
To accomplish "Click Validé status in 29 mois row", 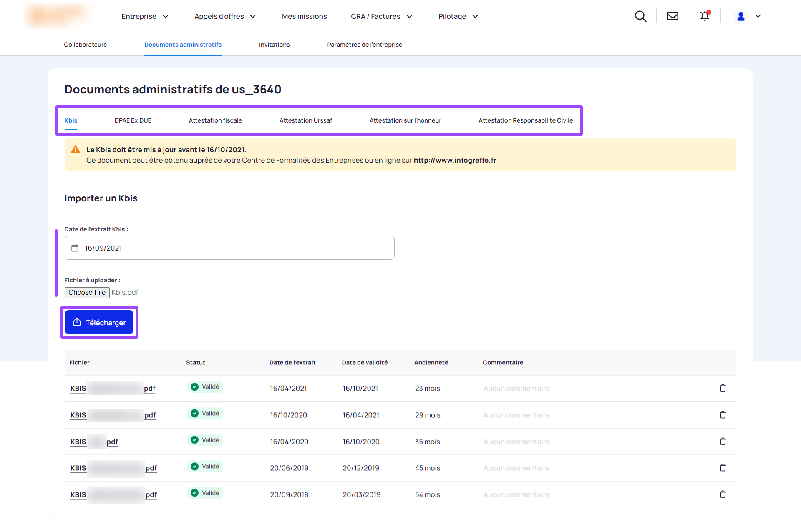I will point(205,414).
